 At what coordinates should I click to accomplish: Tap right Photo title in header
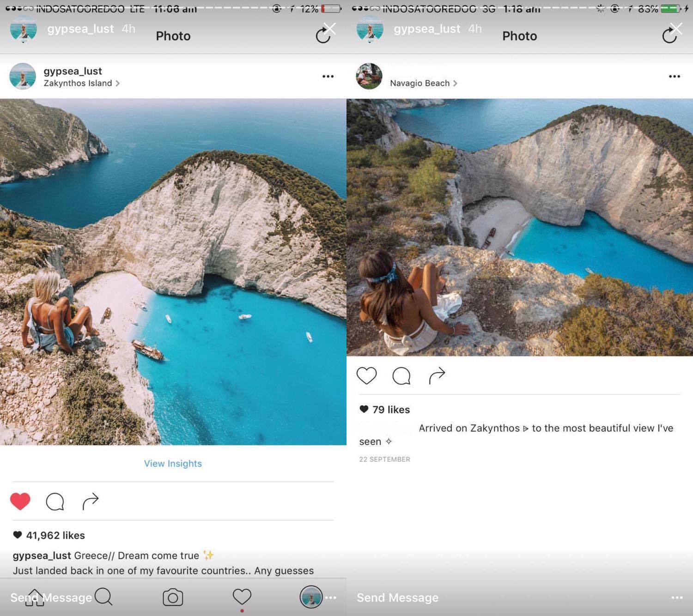tap(520, 36)
